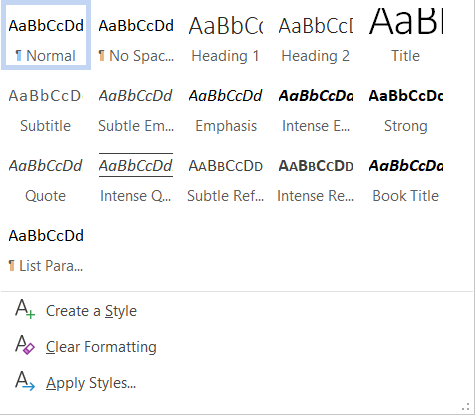Apply the Normal style
475x415 pixels.
coord(46,35)
